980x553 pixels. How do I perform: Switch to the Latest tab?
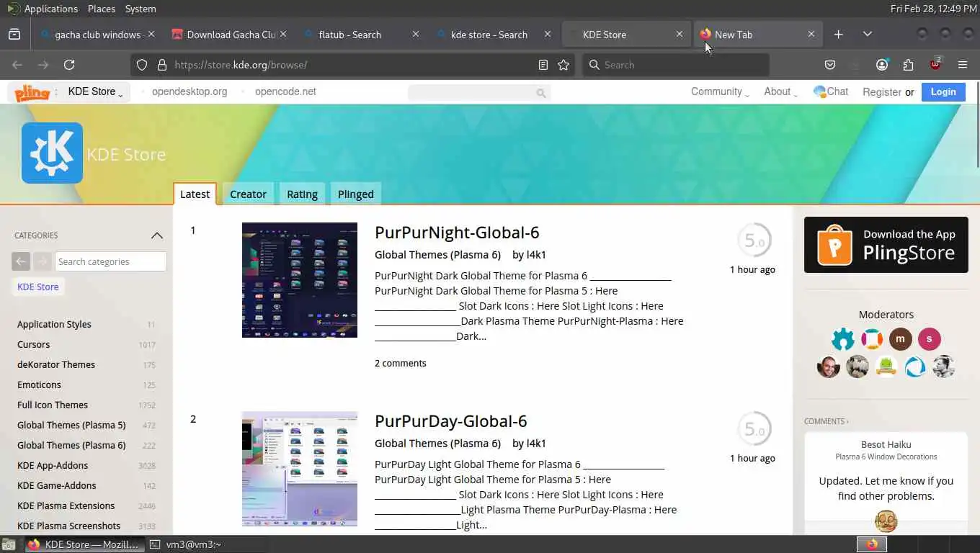pos(195,194)
